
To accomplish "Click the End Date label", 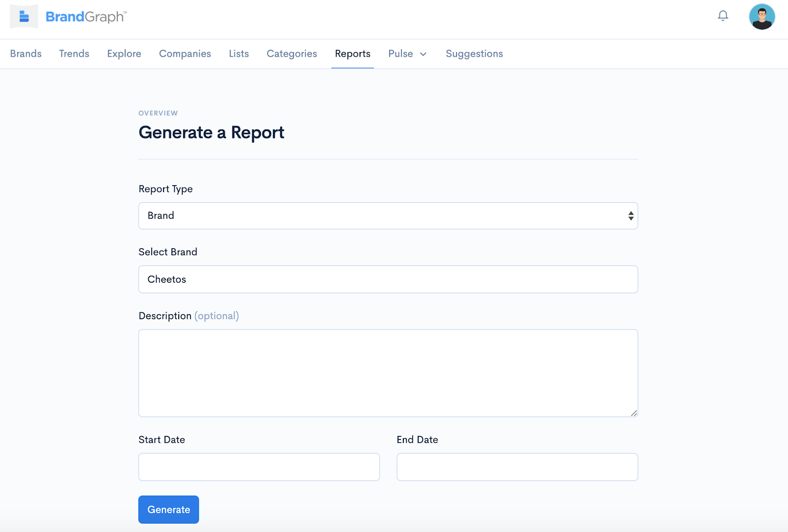I will [x=417, y=439].
